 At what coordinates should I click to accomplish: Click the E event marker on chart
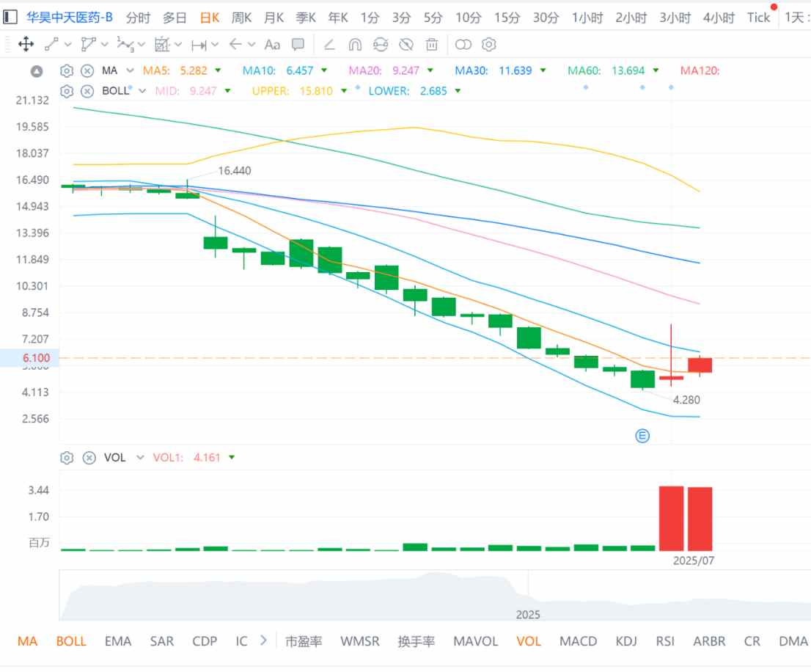point(642,436)
